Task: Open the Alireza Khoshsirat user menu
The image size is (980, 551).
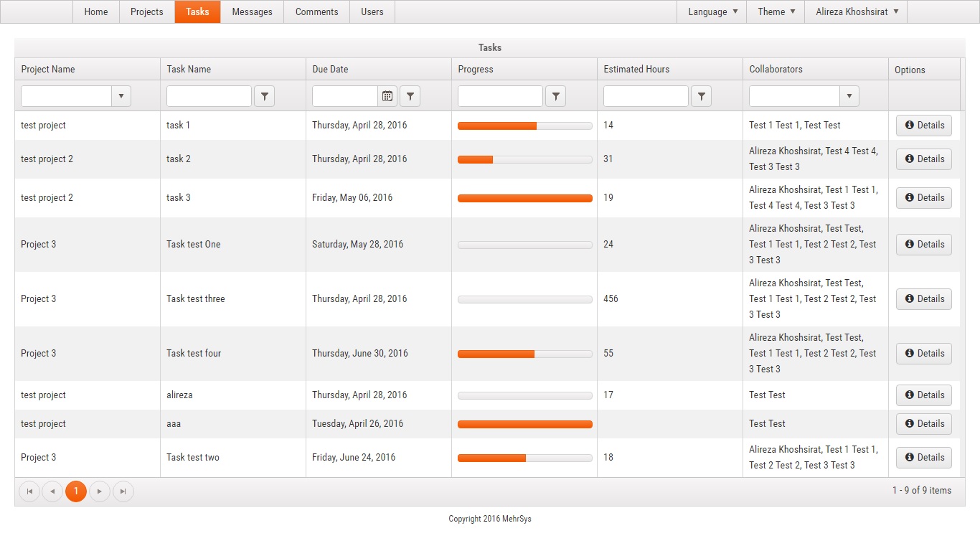Action: point(857,12)
